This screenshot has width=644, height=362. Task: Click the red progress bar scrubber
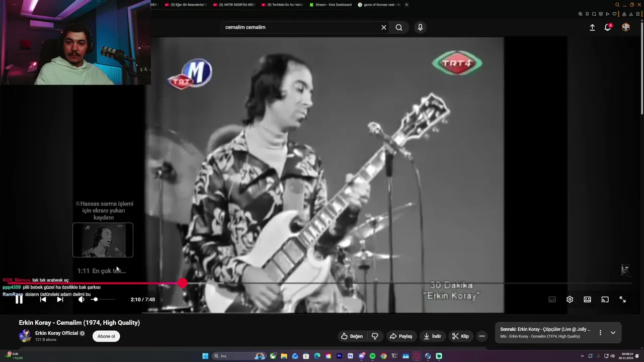(x=182, y=284)
